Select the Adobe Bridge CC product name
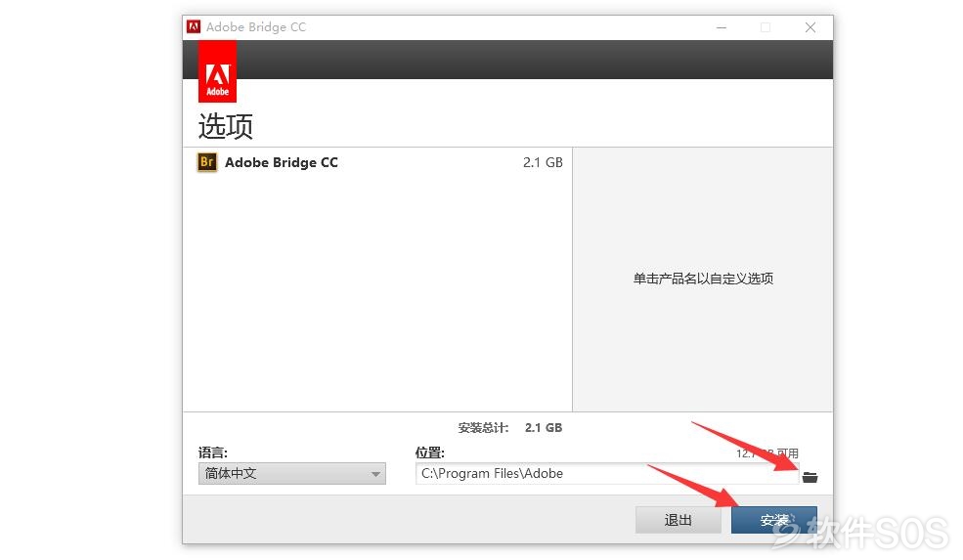This screenshot has width=963, height=560. 282,162
